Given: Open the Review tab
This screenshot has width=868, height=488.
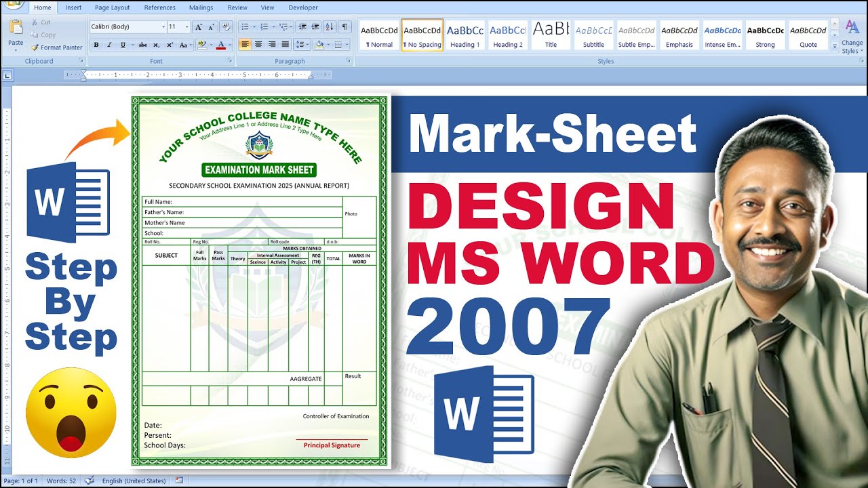Looking at the screenshot, I should 237,7.
